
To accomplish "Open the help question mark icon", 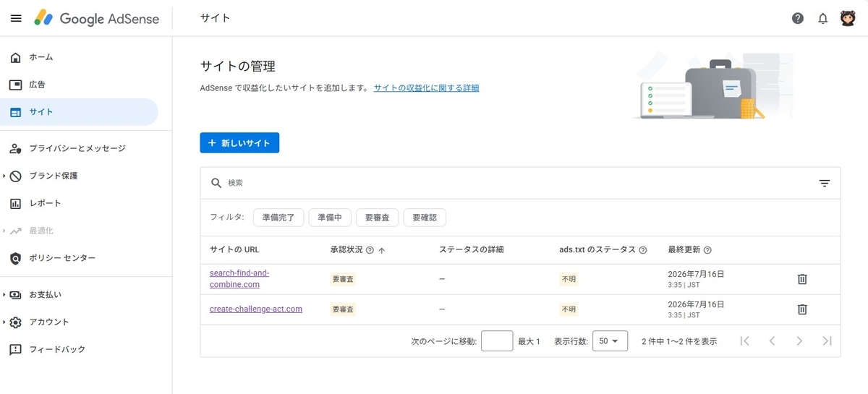I will 798,19.
